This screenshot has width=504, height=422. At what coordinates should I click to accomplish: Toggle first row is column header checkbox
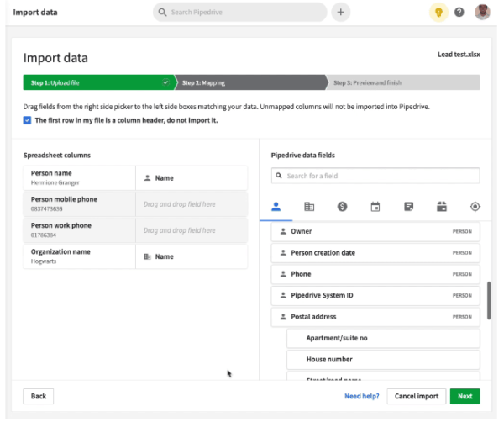click(28, 120)
